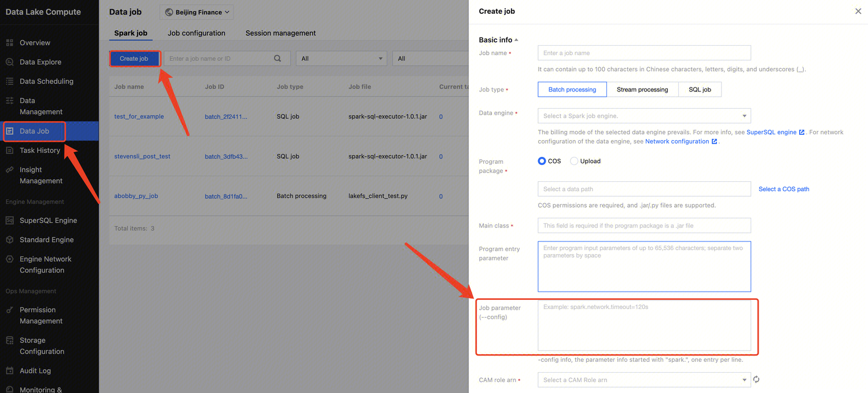Image resolution: width=868 pixels, height=393 pixels.
Task: Expand the Data engine dropdown
Action: [644, 116]
